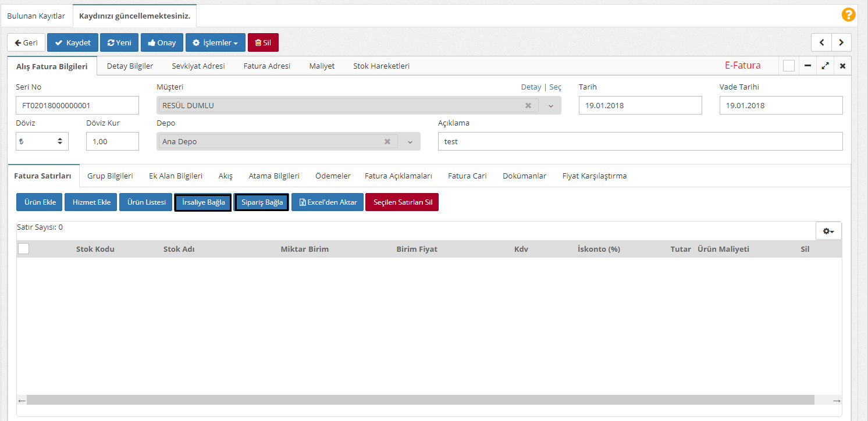Open the customer Detay link

[x=531, y=87]
